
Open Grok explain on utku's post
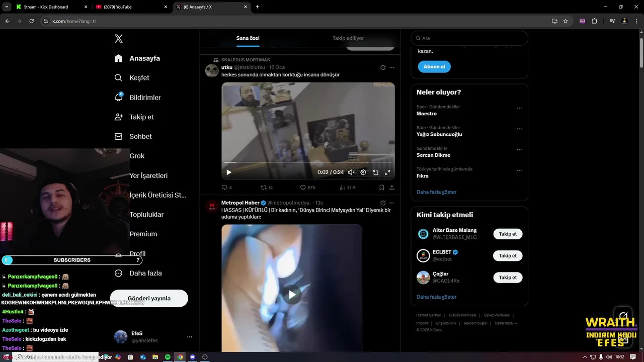click(x=383, y=67)
